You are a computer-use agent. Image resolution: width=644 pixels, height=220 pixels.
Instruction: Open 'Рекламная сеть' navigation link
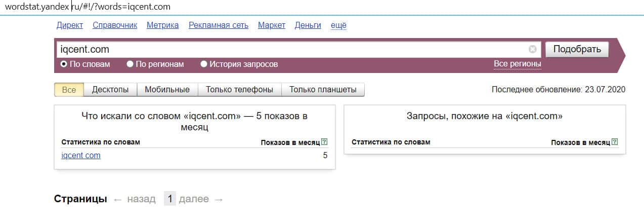pos(219,25)
